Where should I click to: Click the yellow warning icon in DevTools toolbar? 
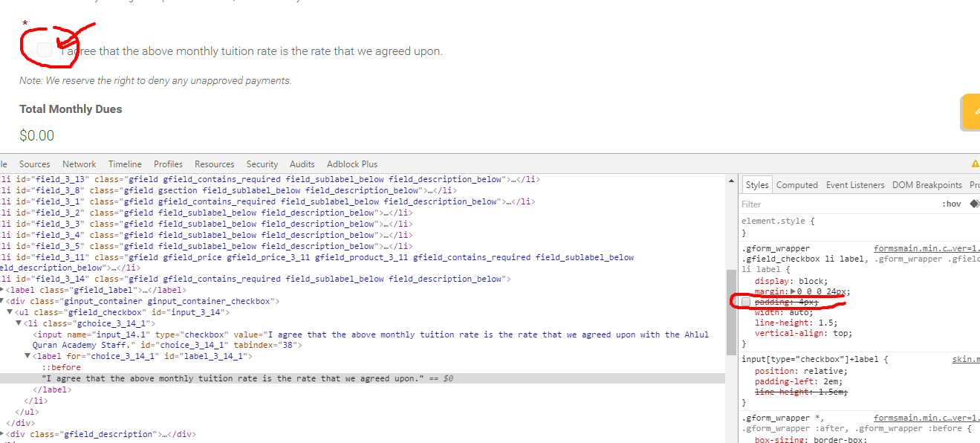point(976,164)
